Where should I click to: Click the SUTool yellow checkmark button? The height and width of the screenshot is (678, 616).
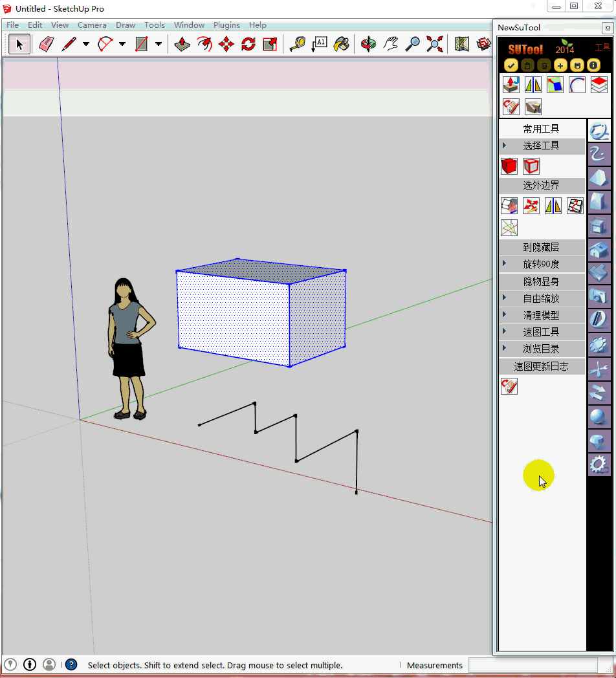point(511,66)
